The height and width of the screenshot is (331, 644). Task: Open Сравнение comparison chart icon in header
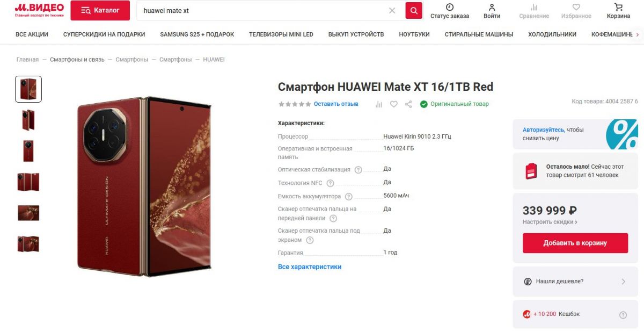534,8
